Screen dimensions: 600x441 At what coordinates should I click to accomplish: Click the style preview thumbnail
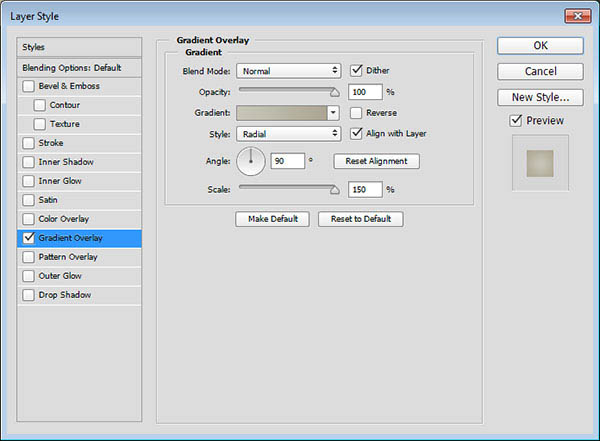point(540,163)
